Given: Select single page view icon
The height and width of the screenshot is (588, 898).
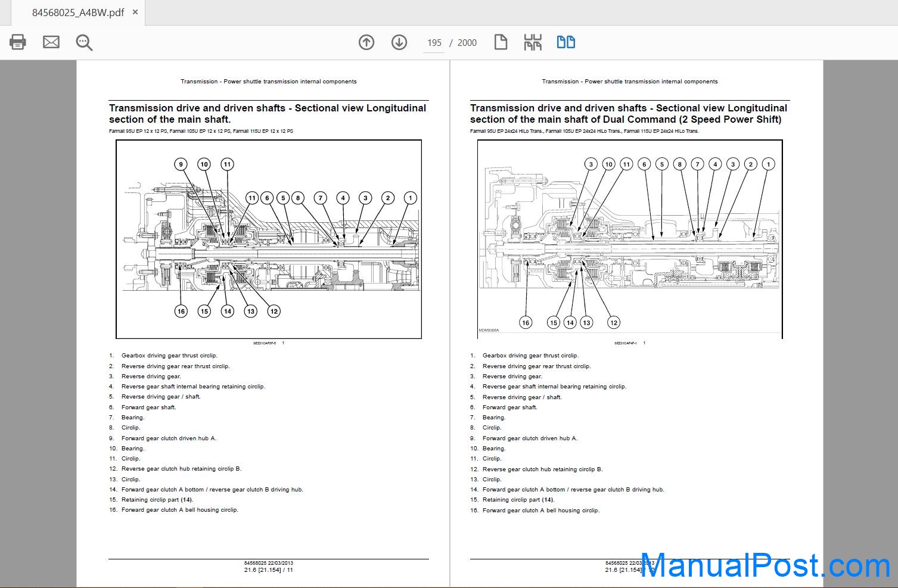Looking at the screenshot, I should (501, 42).
